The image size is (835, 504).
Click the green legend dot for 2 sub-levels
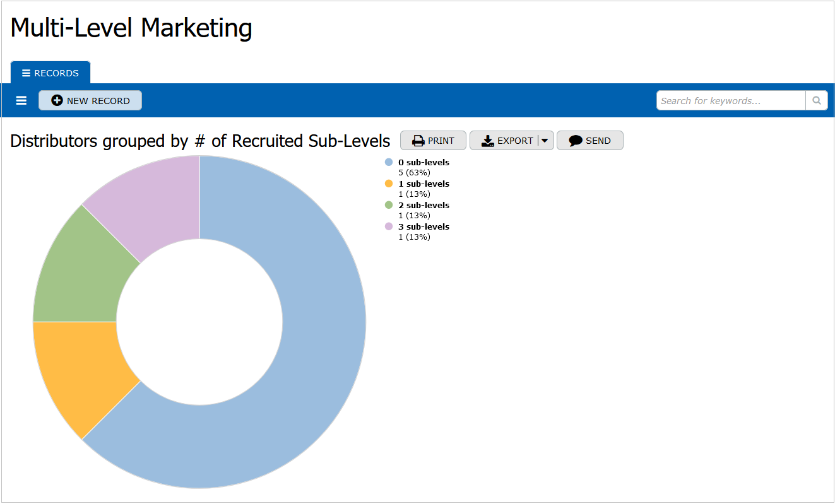(389, 205)
